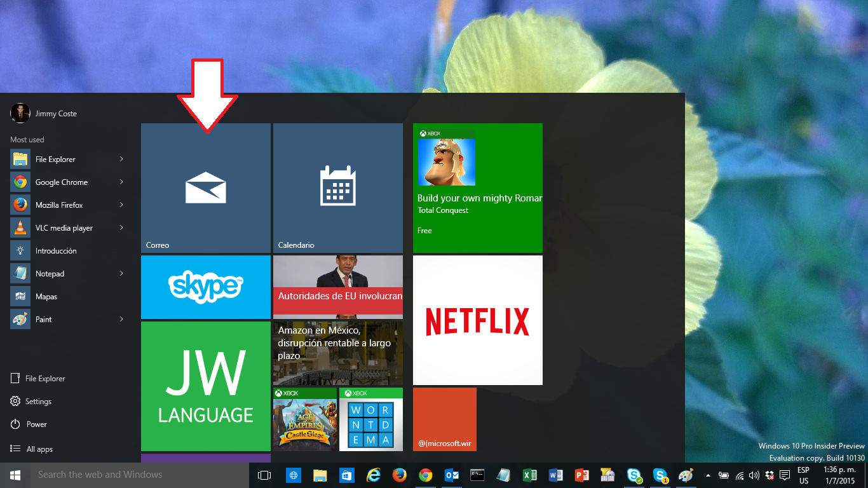This screenshot has width=868, height=488.
Task: Open Notepad taskbar icon
Action: [x=504, y=475]
